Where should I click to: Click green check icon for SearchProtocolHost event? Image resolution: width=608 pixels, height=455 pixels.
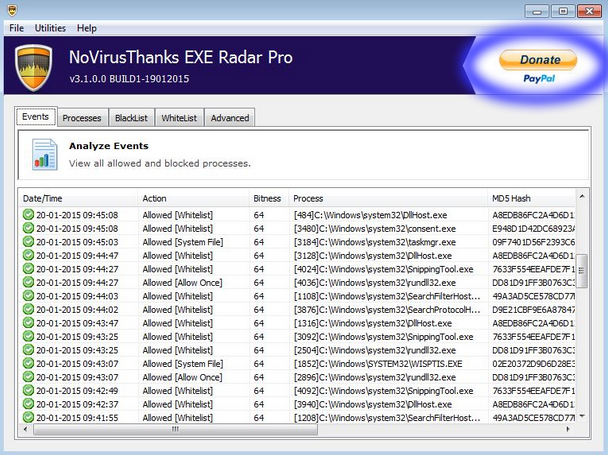(x=28, y=310)
